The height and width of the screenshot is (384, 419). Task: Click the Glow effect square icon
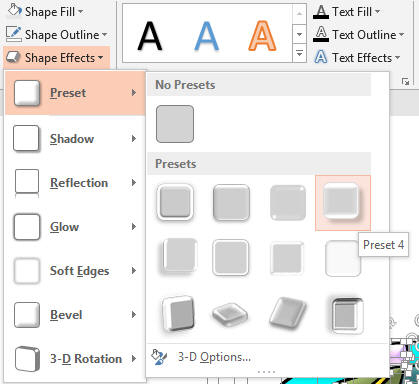[x=27, y=227]
